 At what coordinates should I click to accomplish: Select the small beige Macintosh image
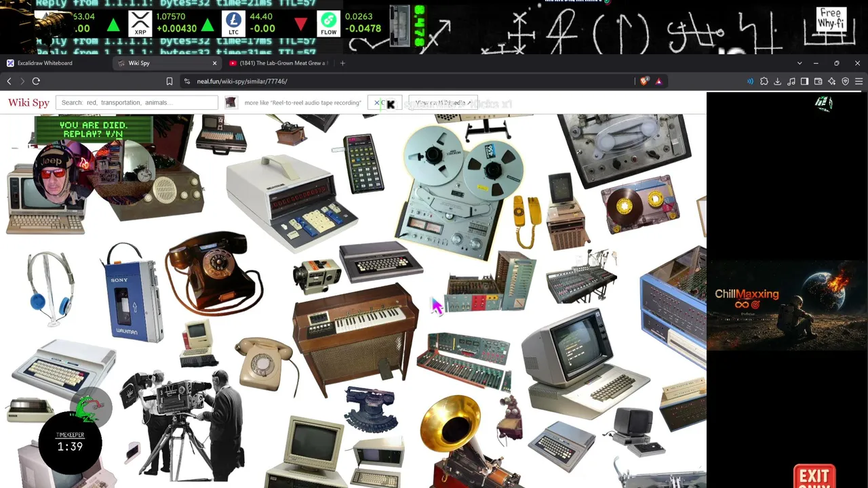197,343
